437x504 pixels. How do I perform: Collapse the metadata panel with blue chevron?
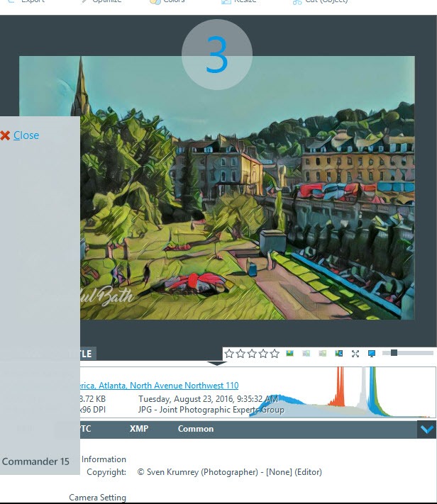click(x=426, y=429)
